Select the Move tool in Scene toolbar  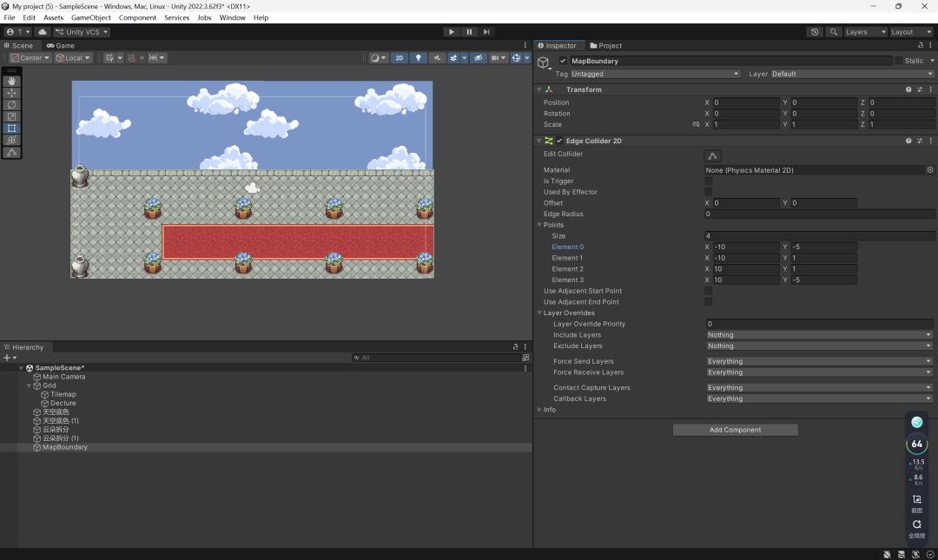click(11, 93)
